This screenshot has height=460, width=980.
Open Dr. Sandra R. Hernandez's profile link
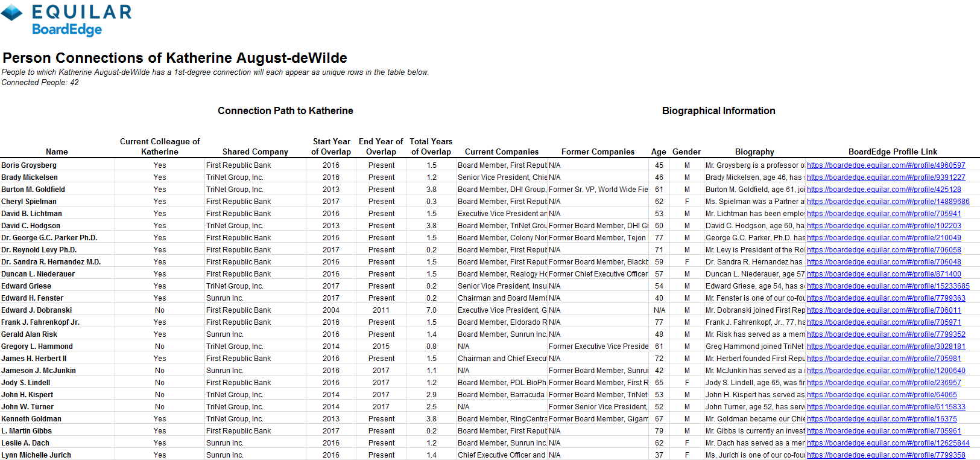(884, 262)
